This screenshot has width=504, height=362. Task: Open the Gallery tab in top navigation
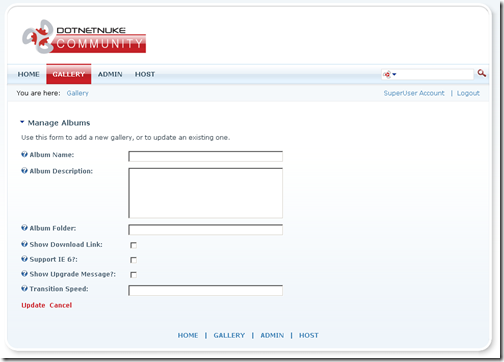coord(69,74)
